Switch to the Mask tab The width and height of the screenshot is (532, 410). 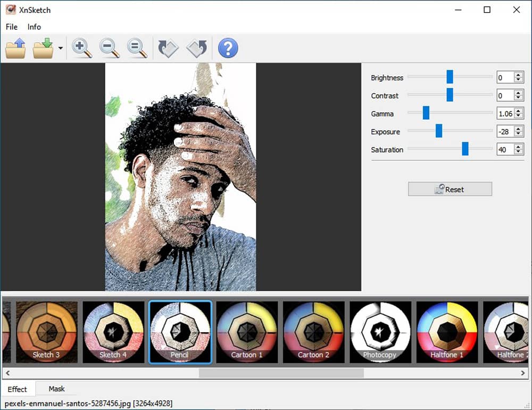[x=56, y=389]
